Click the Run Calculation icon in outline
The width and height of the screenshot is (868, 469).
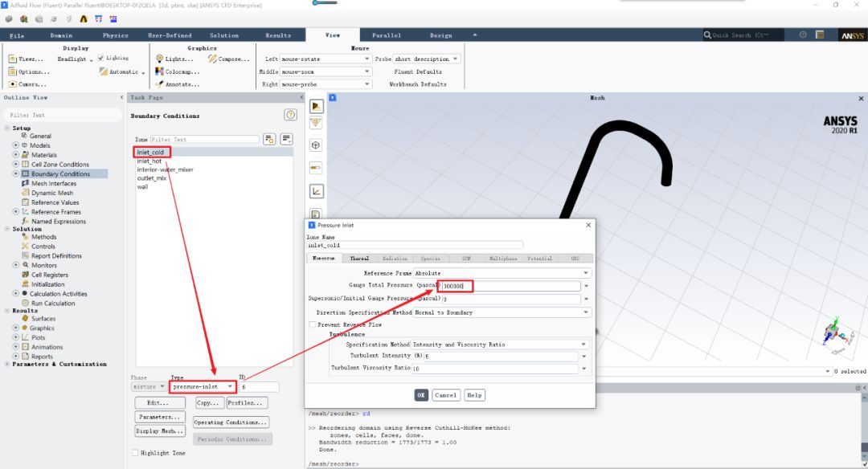25,303
